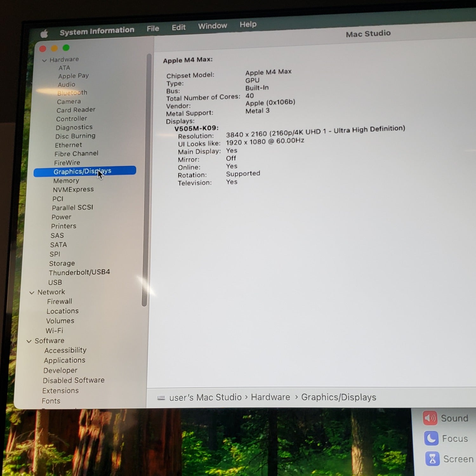Select the highlighted Graphics/Displays item
Viewport: 476px width, 476px height.
click(x=85, y=171)
